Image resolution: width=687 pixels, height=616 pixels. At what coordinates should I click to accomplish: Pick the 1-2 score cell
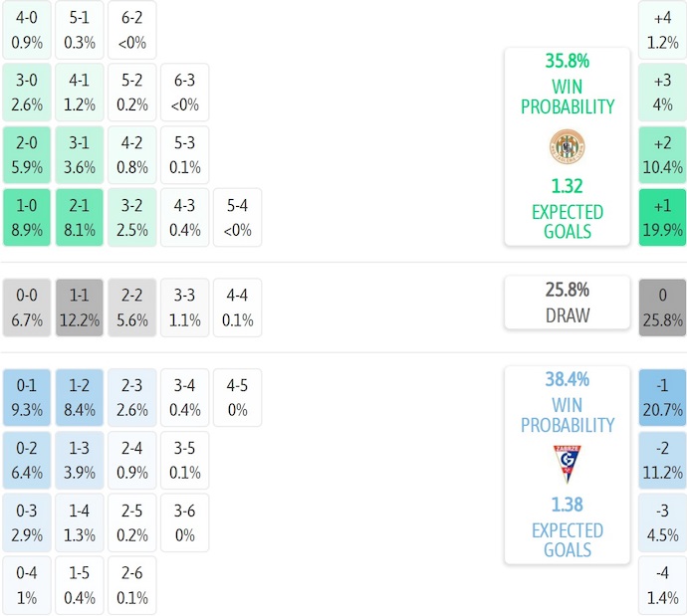(80, 397)
